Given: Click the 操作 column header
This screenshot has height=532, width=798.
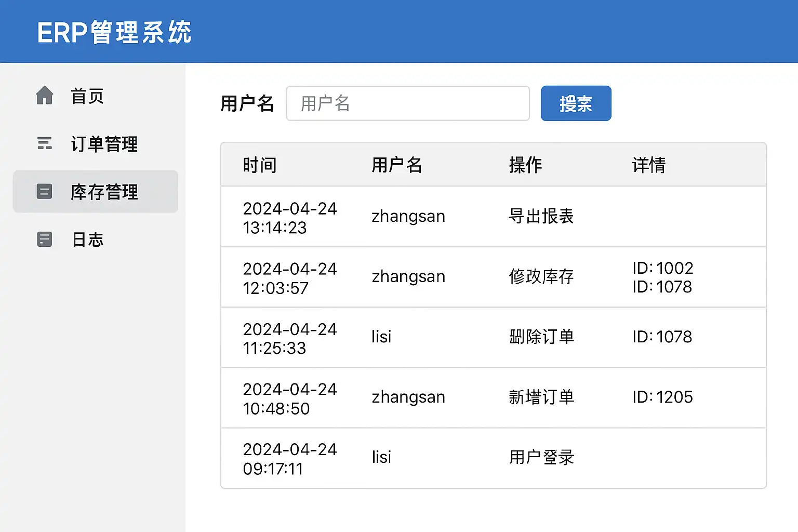Looking at the screenshot, I should click(x=525, y=165).
